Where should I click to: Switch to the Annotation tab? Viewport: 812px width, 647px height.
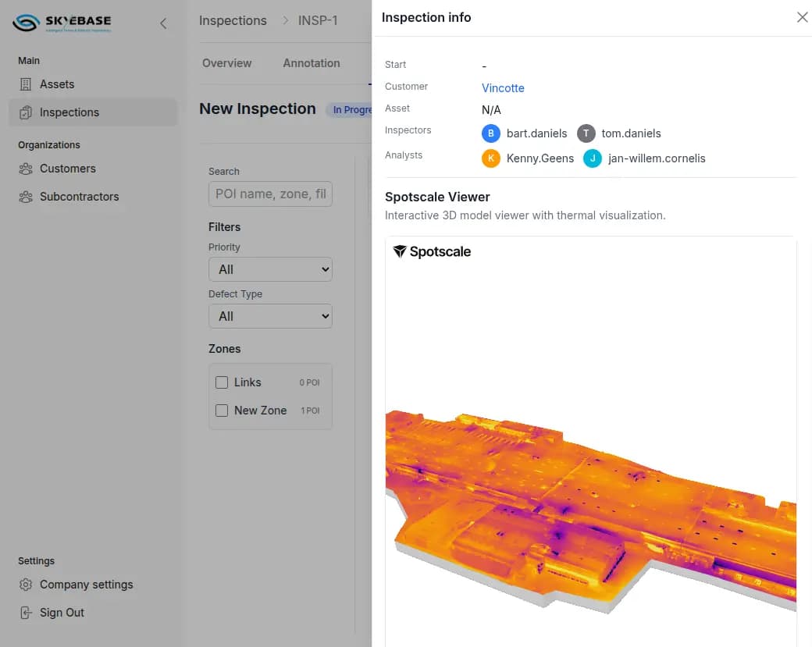[x=311, y=63]
